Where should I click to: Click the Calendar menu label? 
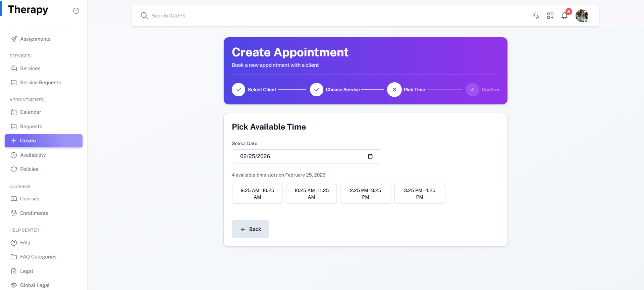31,112
